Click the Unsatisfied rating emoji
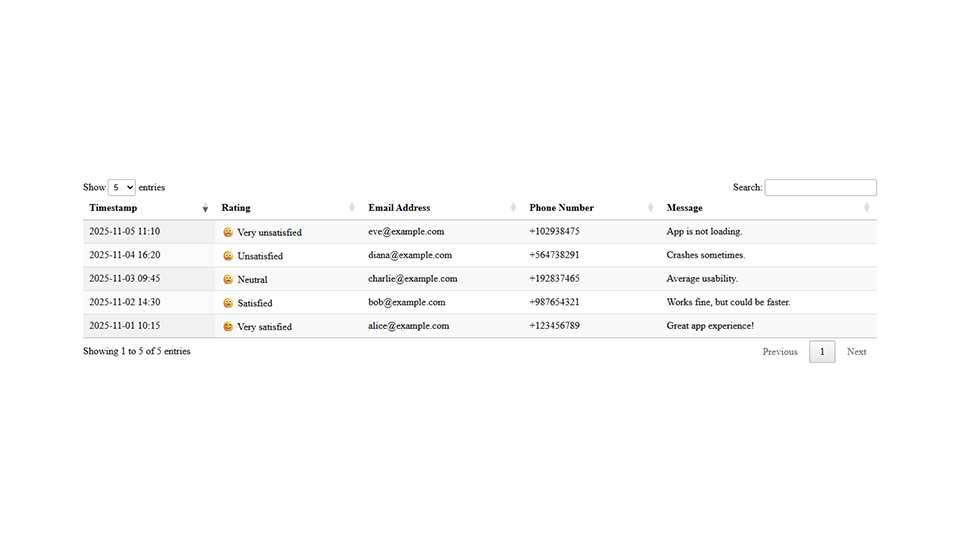 coord(228,256)
